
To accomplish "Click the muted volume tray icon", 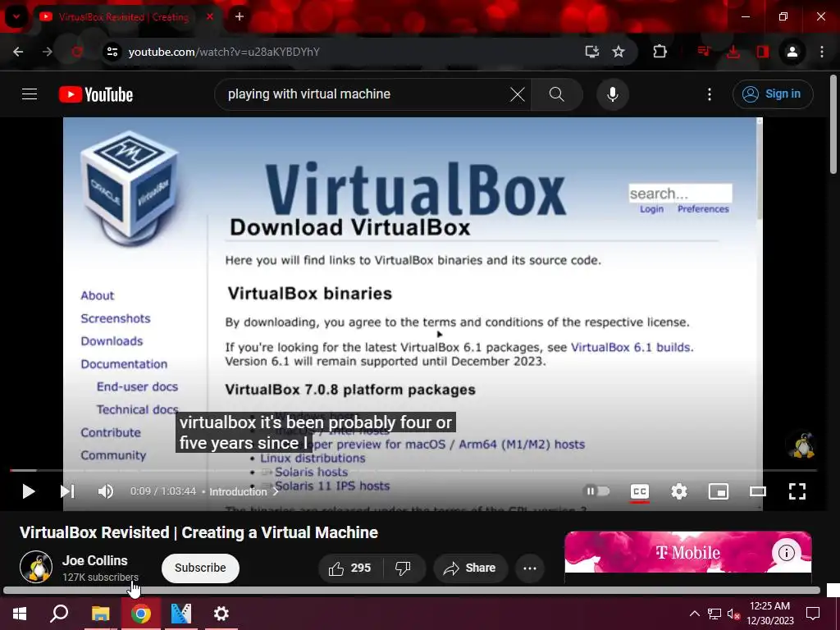I will [733, 614].
